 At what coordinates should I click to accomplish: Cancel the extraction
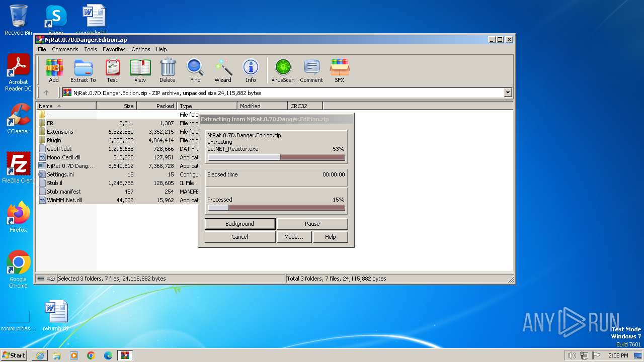pyautogui.click(x=240, y=237)
